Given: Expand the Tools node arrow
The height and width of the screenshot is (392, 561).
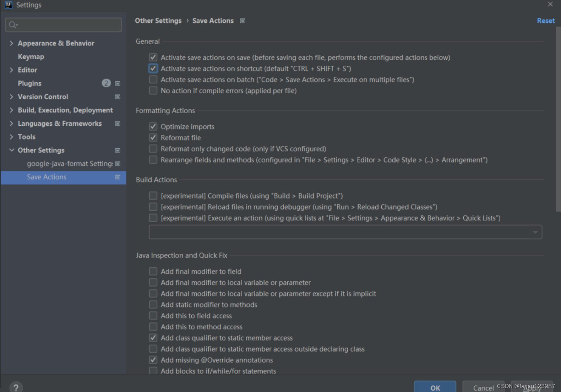Looking at the screenshot, I should pyautogui.click(x=11, y=137).
